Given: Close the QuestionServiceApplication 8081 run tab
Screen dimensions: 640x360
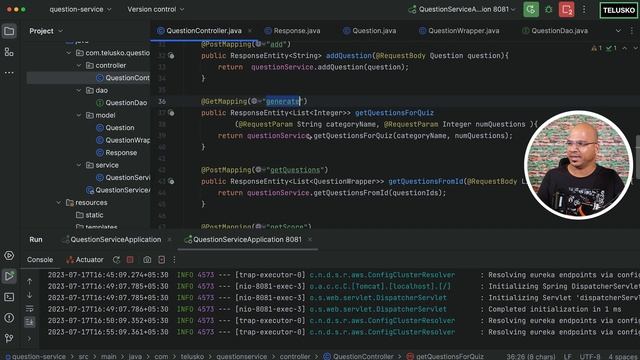Looking at the screenshot, I should [310, 240].
